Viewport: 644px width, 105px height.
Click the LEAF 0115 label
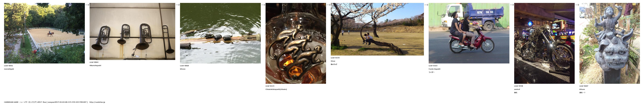[x=270, y=86]
